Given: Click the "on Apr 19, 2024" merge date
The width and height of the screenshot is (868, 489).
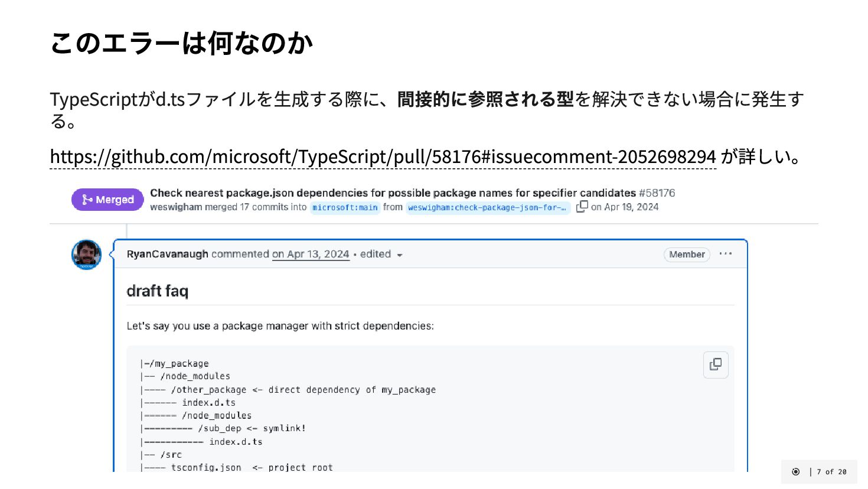Looking at the screenshot, I should click(x=625, y=207).
